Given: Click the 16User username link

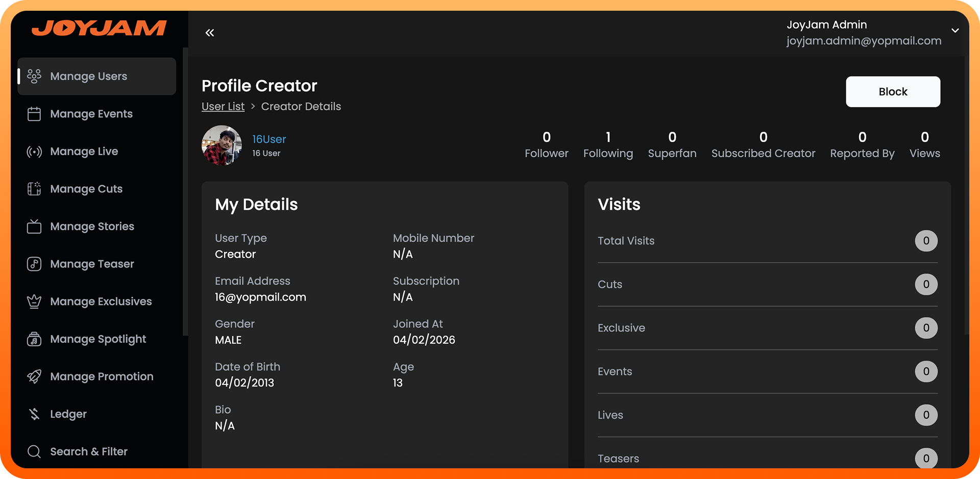Looking at the screenshot, I should (x=269, y=139).
